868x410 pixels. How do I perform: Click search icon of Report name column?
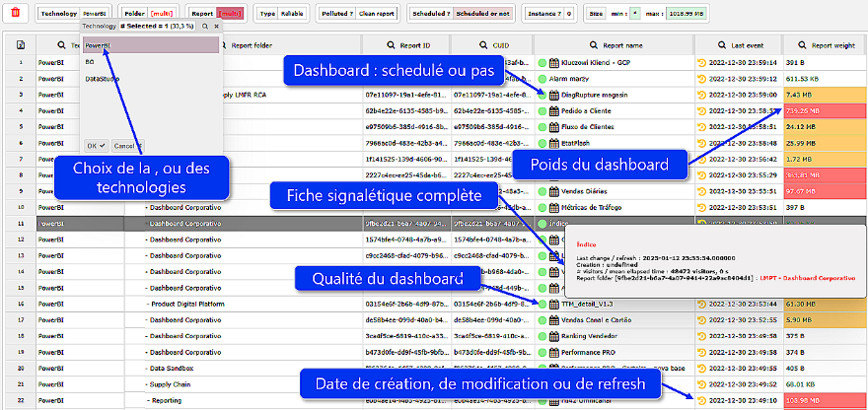pyautogui.click(x=595, y=46)
